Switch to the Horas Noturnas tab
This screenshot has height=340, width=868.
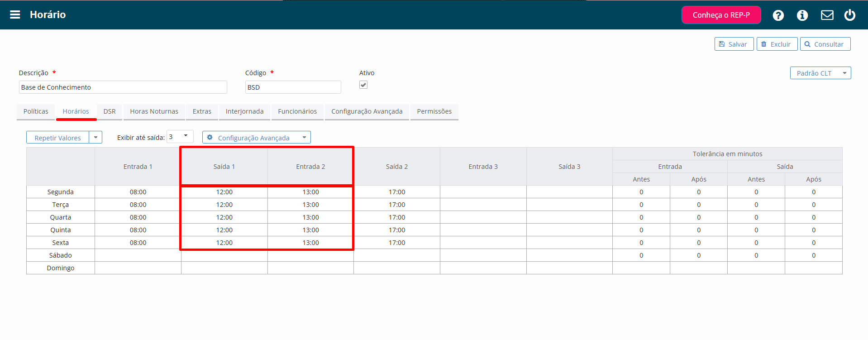(154, 111)
